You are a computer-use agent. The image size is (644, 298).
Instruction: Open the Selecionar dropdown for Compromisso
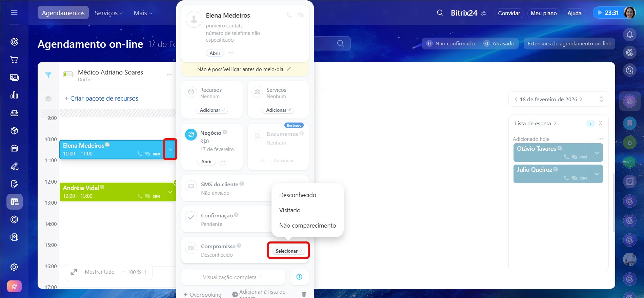(x=288, y=251)
